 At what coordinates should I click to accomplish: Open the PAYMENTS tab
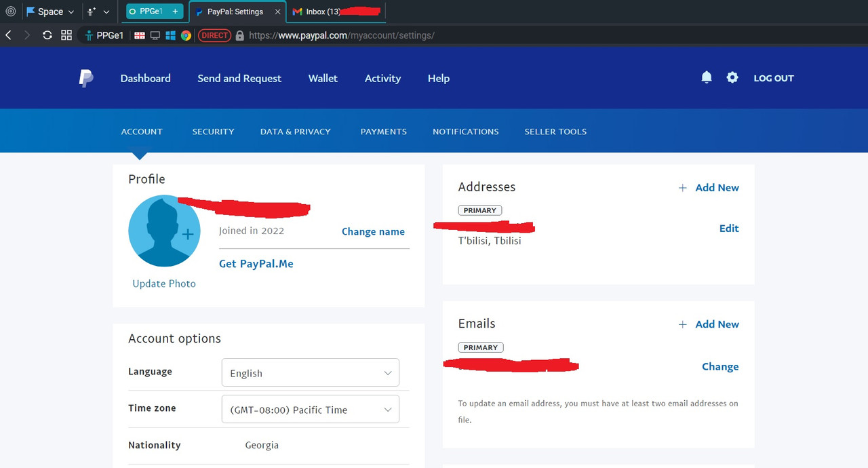click(x=384, y=132)
